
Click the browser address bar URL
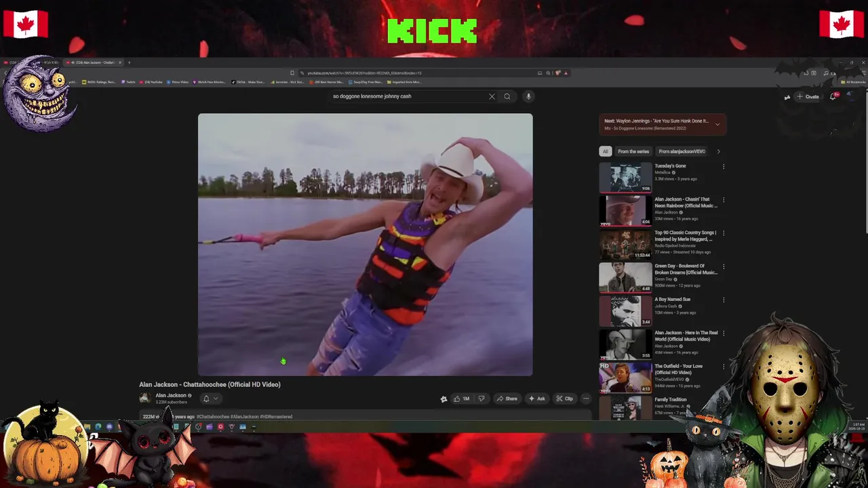click(364, 73)
